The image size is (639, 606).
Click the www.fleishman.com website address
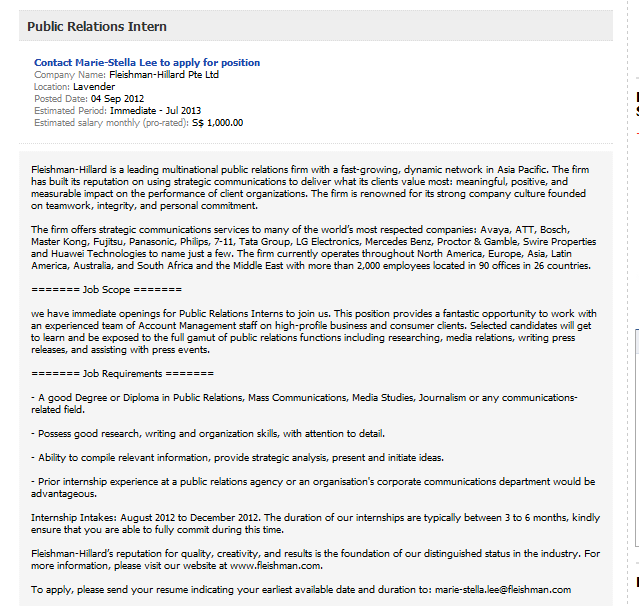pos(276,566)
